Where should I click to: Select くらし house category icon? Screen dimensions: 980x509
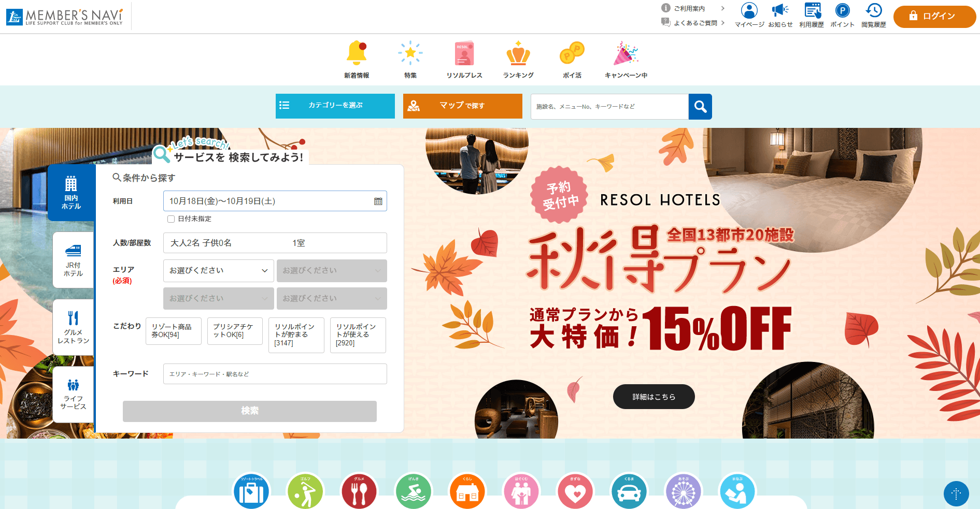point(467,491)
